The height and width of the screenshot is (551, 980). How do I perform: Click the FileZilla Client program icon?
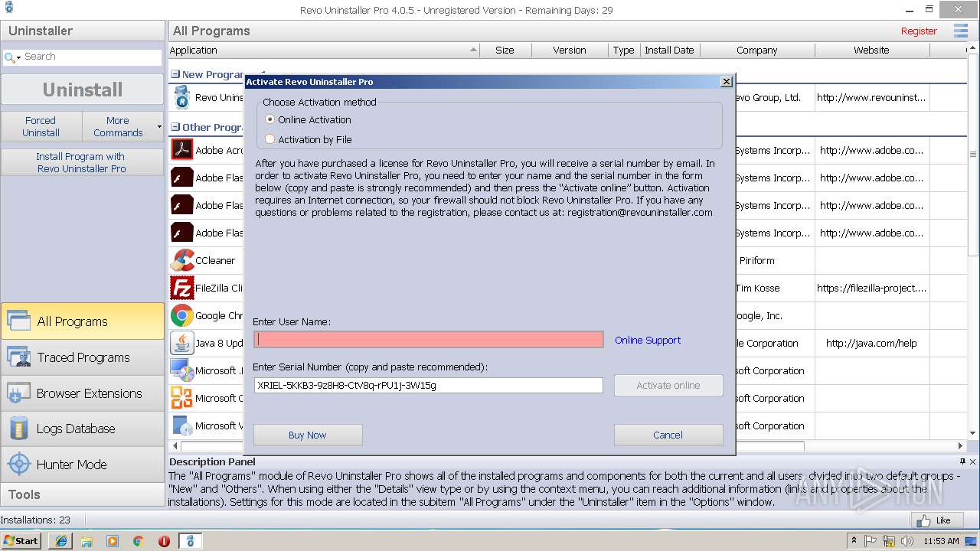coord(182,288)
